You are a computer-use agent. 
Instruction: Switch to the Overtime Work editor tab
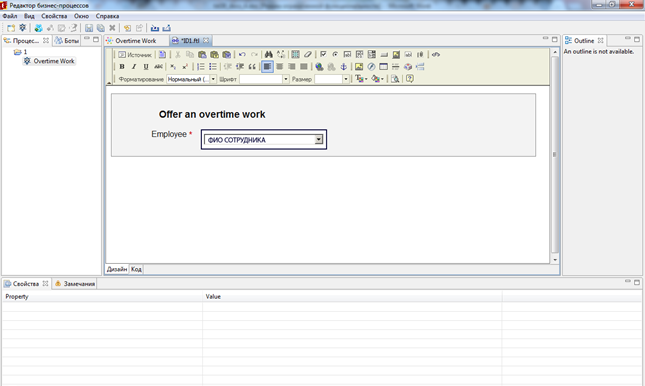136,41
